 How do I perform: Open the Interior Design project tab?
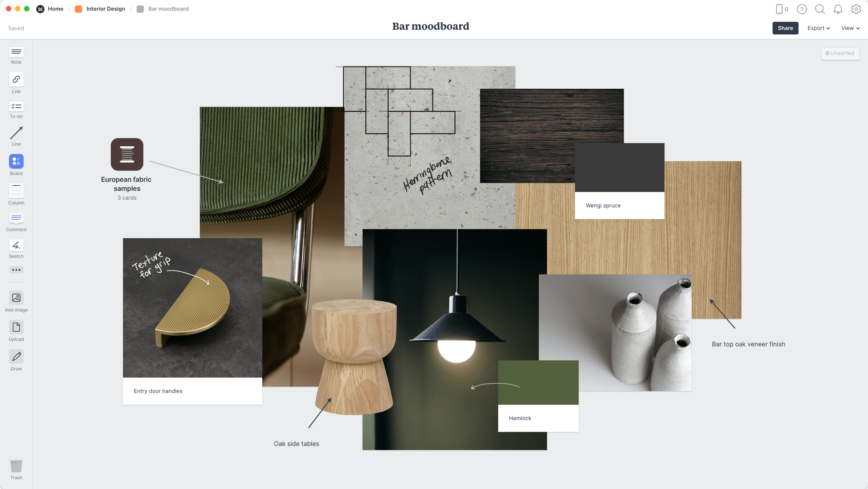(x=105, y=8)
